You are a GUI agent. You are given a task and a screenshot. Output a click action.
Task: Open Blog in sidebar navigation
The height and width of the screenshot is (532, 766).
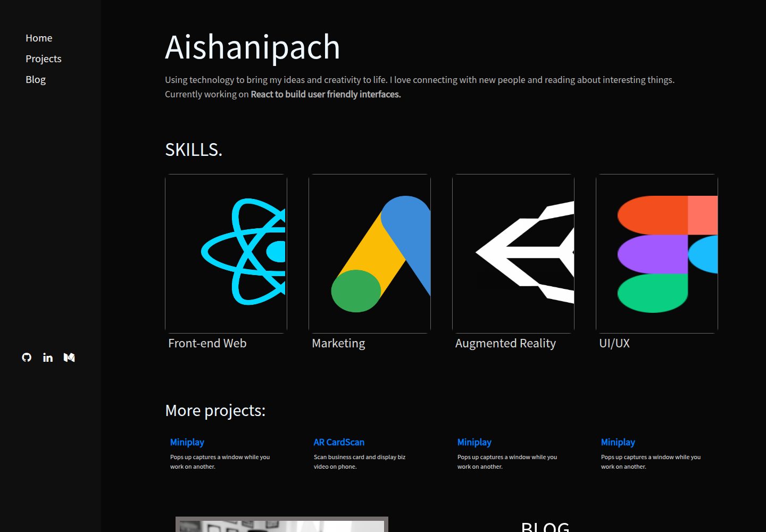pos(36,80)
